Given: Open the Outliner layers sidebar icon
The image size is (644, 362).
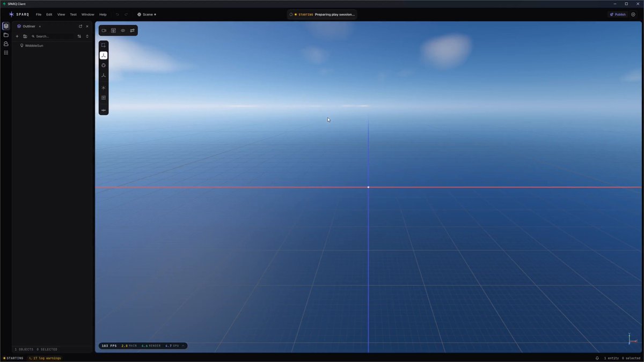Looking at the screenshot, I should click(x=6, y=26).
